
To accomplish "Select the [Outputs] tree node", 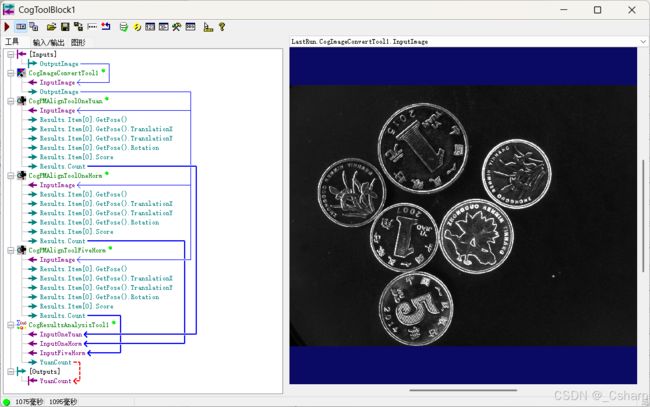I will click(44, 371).
